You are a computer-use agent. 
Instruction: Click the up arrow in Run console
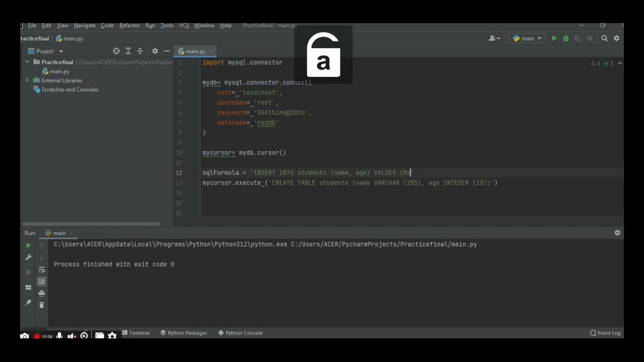(x=41, y=245)
